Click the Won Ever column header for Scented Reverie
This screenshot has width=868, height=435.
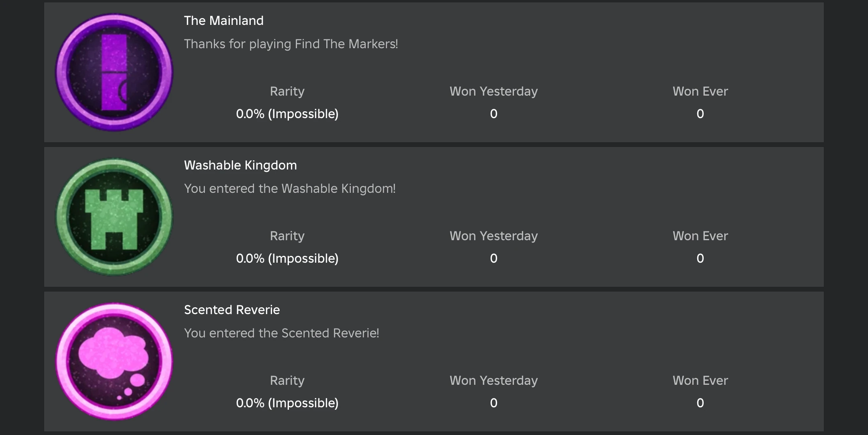tap(700, 380)
